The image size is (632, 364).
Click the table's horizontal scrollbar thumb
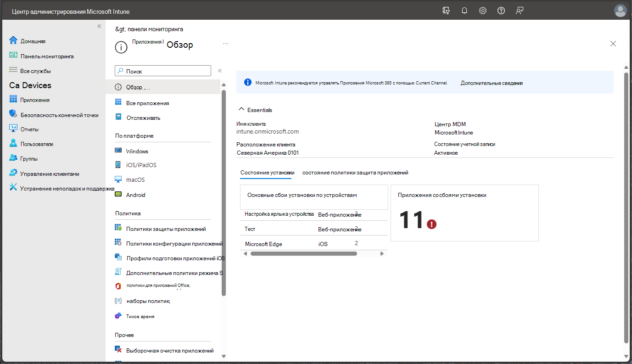click(304, 253)
